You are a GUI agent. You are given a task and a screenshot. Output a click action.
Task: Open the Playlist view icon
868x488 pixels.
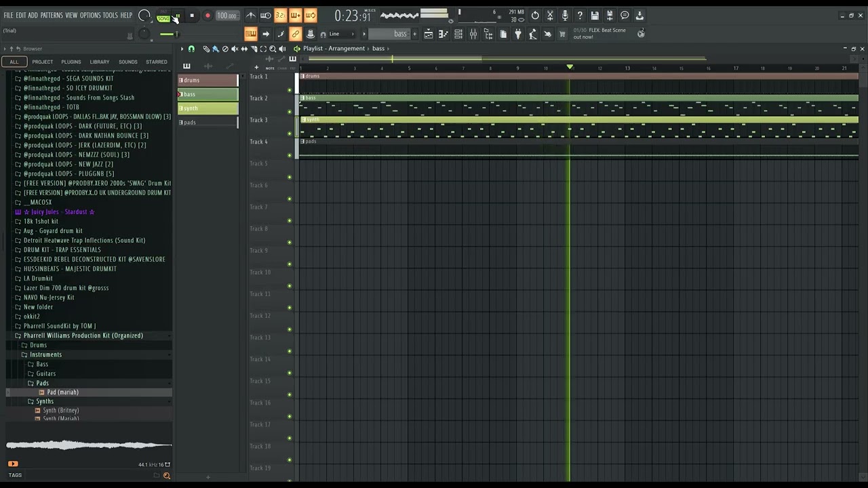(x=429, y=34)
